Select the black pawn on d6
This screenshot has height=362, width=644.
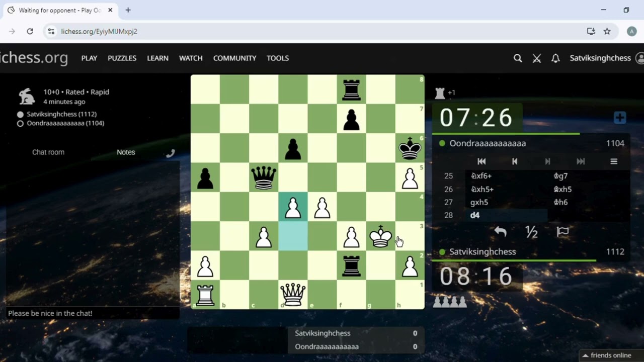coord(293,149)
